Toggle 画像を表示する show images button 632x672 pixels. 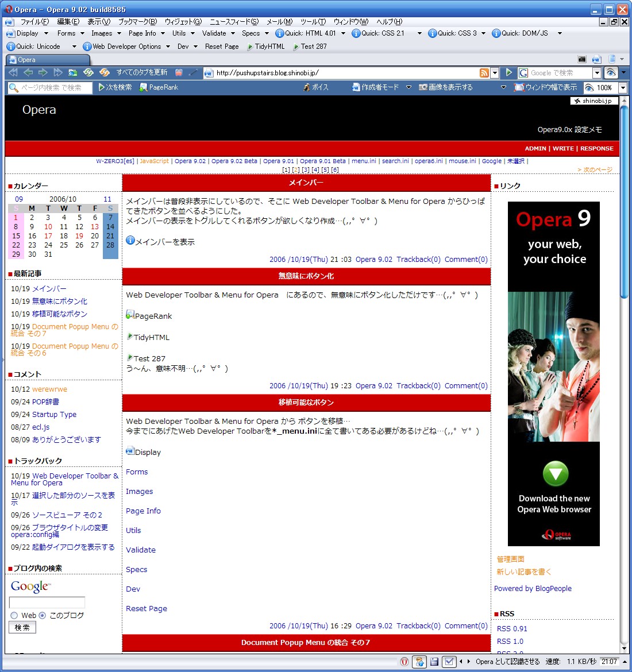click(x=446, y=87)
